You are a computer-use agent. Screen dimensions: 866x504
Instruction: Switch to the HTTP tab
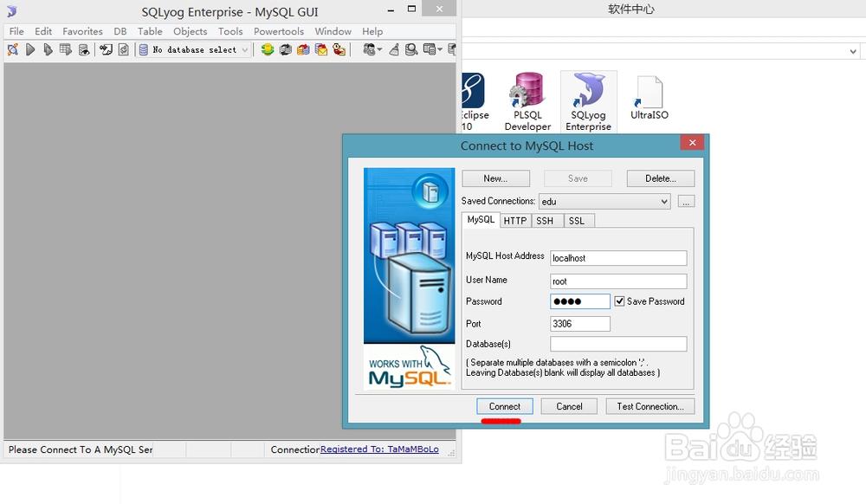click(514, 221)
